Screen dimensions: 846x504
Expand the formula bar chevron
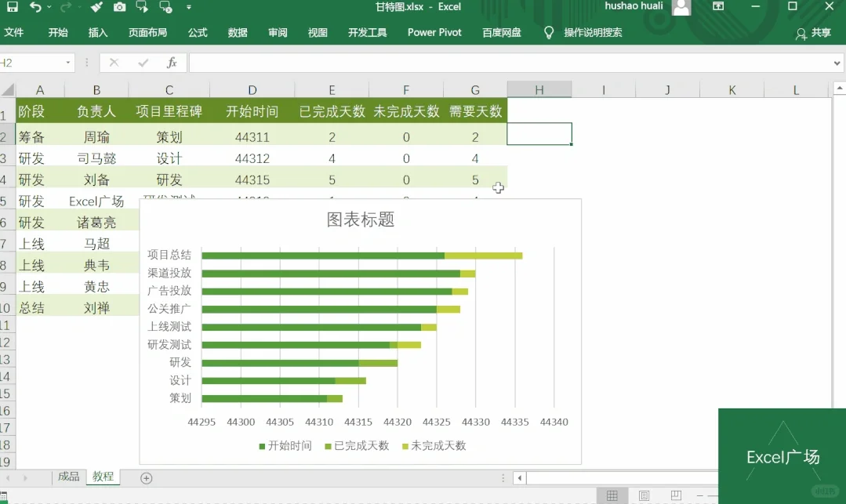click(837, 63)
